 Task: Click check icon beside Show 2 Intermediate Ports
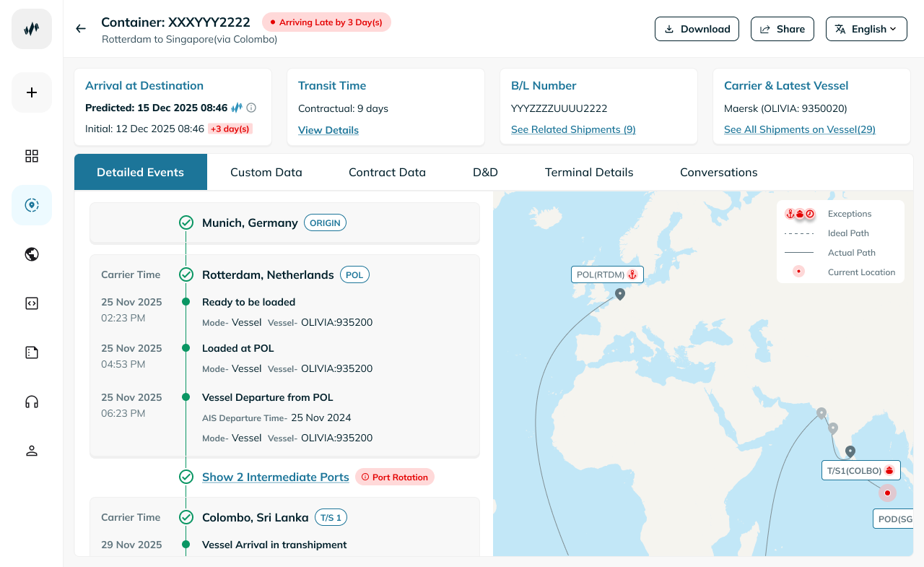tap(186, 477)
